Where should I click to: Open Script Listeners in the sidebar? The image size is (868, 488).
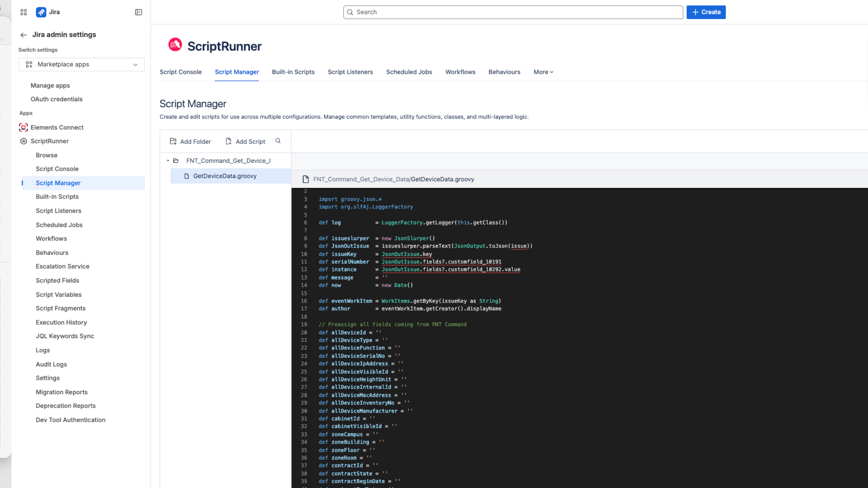[x=58, y=211]
